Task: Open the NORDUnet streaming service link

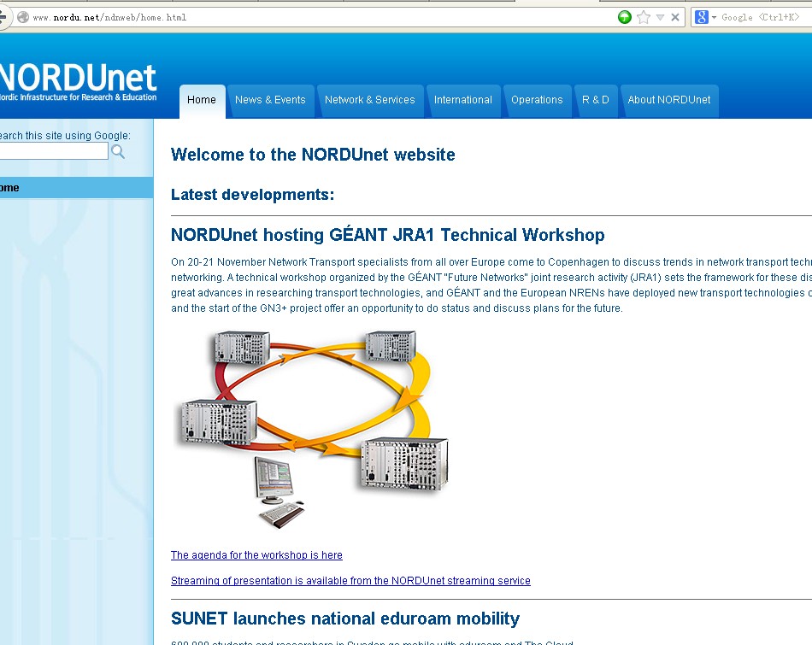Action: pos(350,581)
